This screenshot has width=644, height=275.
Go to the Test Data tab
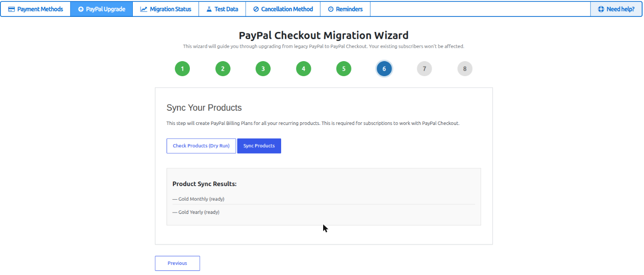[x=222, y=9]
